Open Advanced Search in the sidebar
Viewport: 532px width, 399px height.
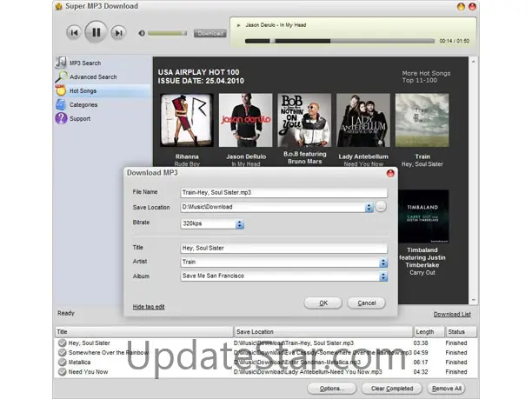click(x=92, y=76)
